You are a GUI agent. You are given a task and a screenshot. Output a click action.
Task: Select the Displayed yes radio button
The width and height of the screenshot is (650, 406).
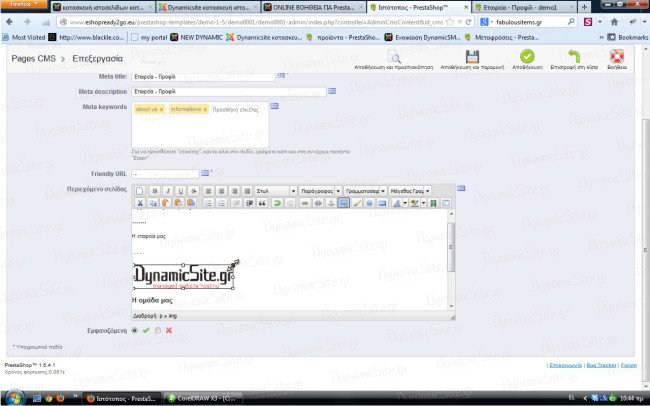tap(134, 331)
